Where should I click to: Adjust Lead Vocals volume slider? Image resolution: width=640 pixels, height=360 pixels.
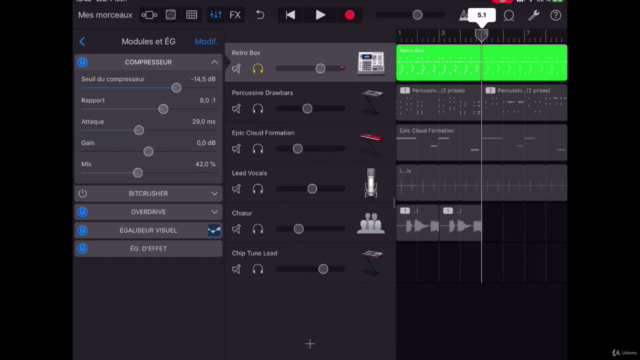tap(312, 189)
